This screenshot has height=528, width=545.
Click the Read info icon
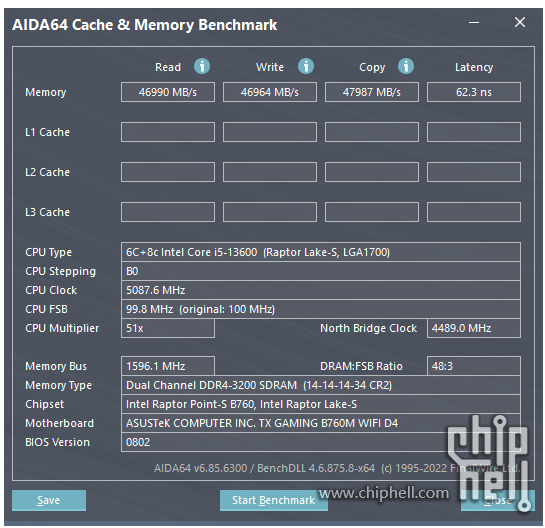[202, 66]
